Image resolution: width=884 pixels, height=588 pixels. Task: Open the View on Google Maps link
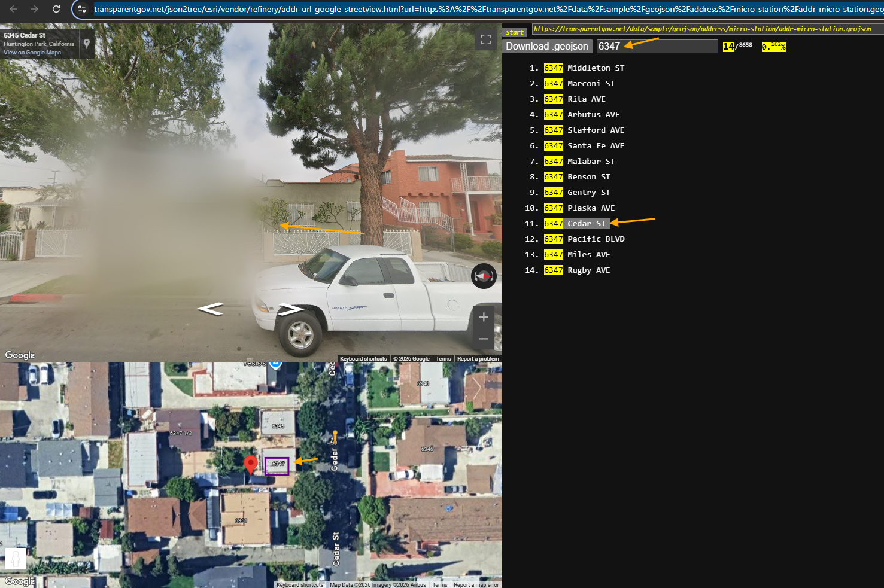point(32,53)
